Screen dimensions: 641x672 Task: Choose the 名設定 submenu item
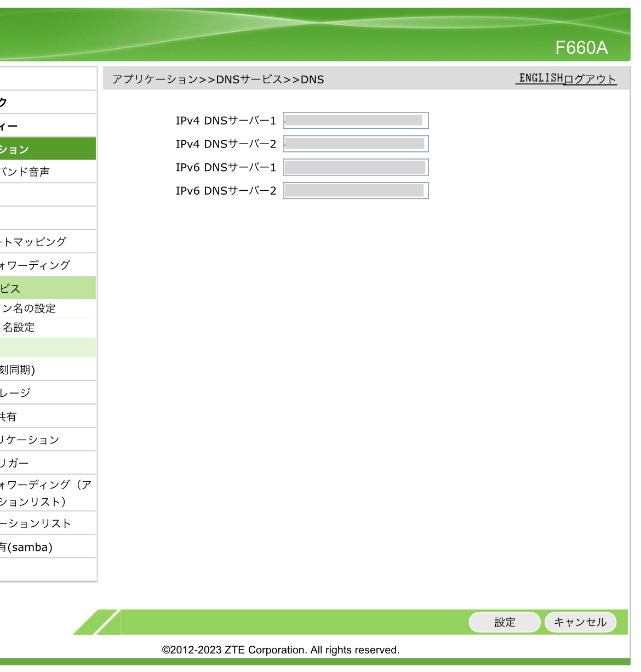click(48, 327)
